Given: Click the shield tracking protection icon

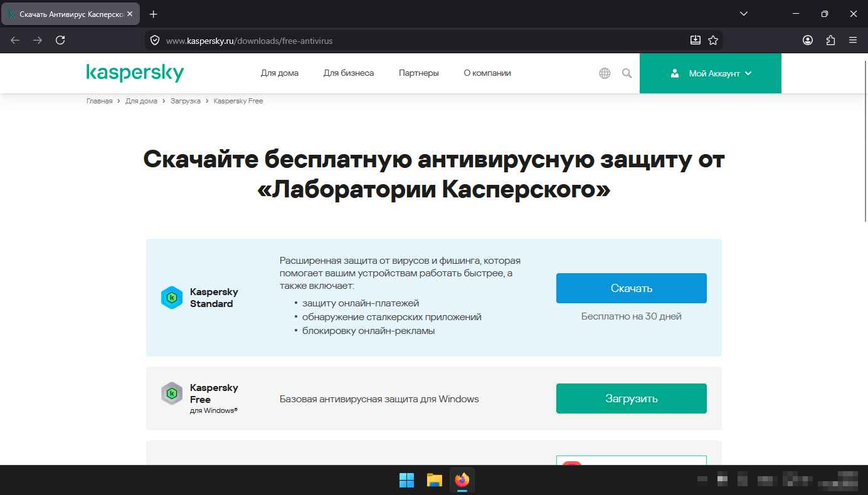Looking at the screenshot, I should tap(155, 41).
